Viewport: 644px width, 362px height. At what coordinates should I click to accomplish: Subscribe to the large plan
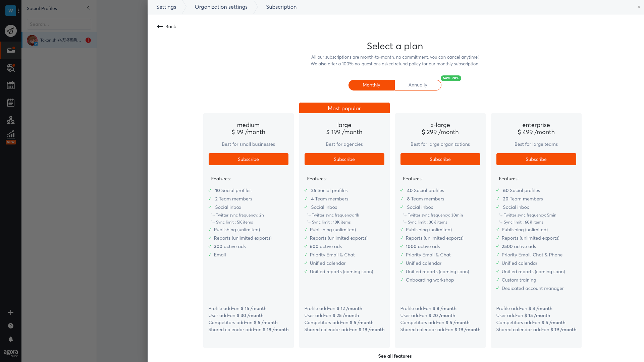(344, 159)
